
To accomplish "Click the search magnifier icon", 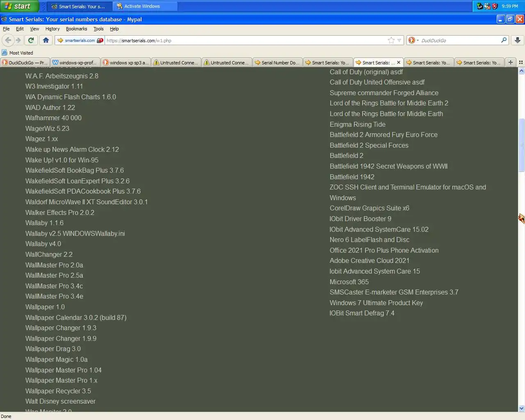I will click(504, 40).
